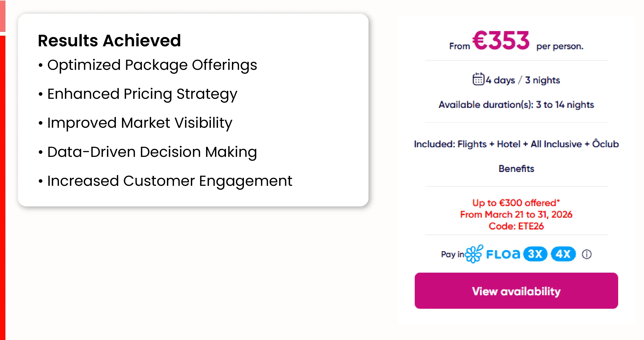Select the Increased Customer Engagement bullet
Screen dimensions: 644x340
point(169,181)
